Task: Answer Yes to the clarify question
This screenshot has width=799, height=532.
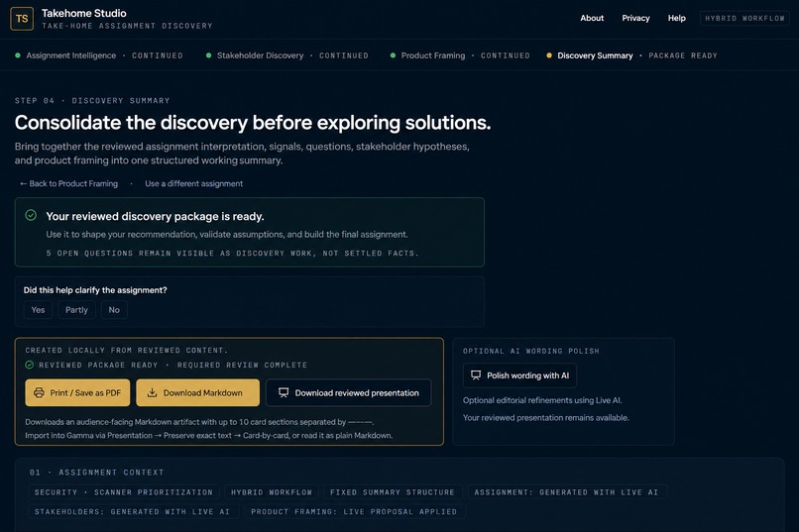Action: tap(39, 309)
